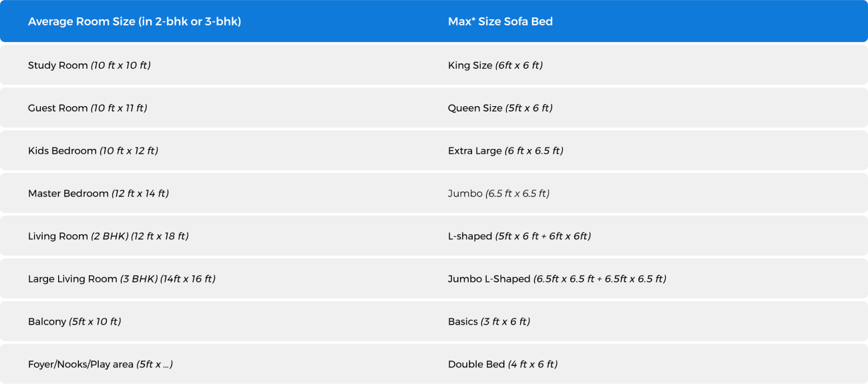
Task: Click the Basics sofa bed cell
Action: (489, 322)
